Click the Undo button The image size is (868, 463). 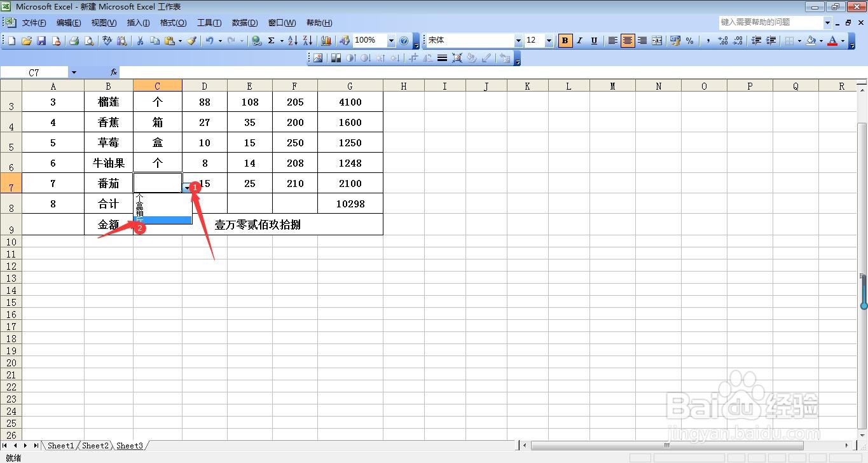210,40
